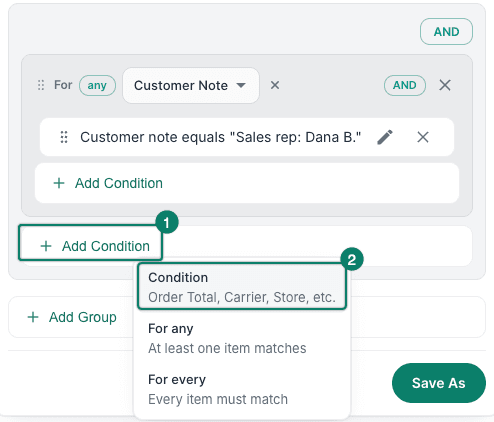Toggle the 'any' quantifier pill
This screenshot has width=494, height=422.
point(97,86)
